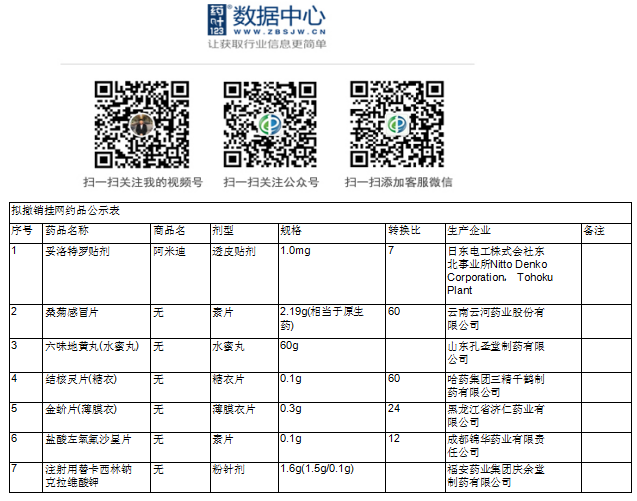This screenshot has width=637, height=501.
Task: Select caption 扫一扫添加客服微信
Action: coord(399,182)
